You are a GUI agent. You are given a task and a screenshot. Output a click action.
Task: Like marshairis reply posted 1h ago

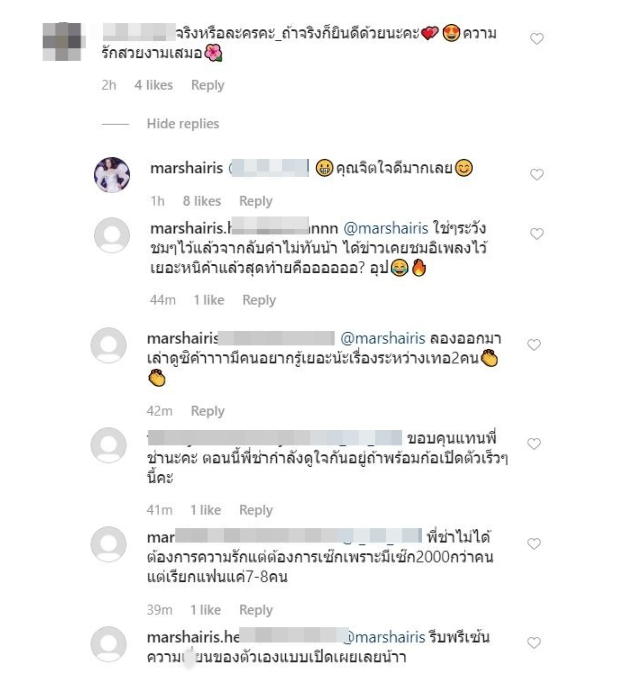pos(537,174)
